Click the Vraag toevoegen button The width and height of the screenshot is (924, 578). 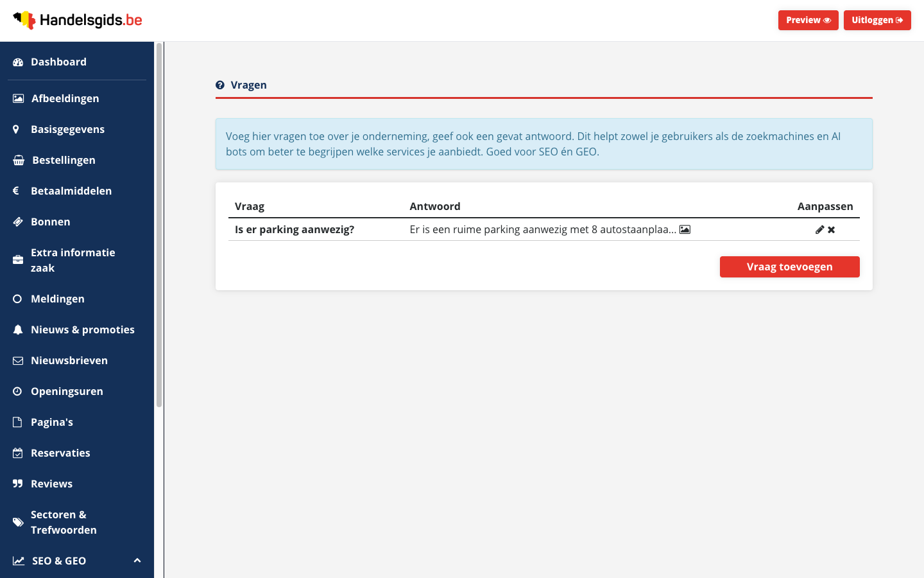pyautogui.click(x=789, y=267)
